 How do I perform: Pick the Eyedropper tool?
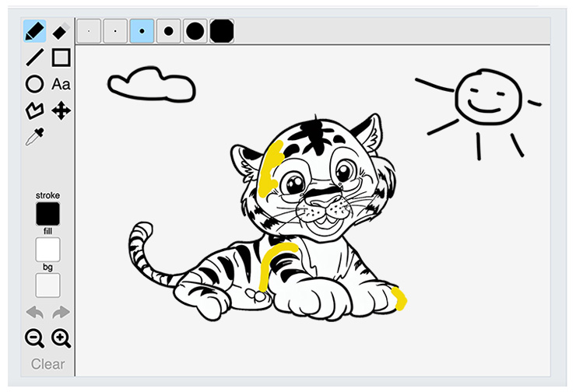click(34, 137)
